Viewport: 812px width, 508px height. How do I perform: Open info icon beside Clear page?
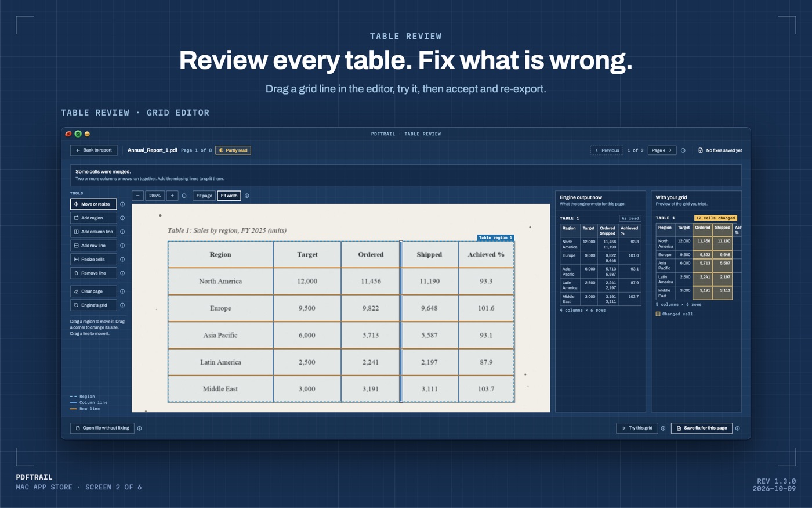(x=122, y=291)
